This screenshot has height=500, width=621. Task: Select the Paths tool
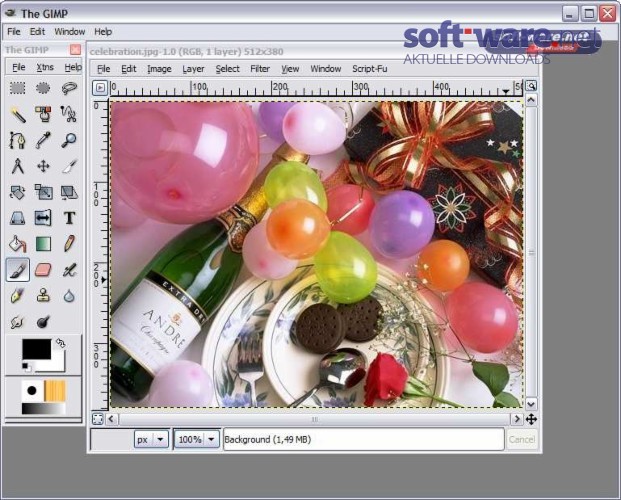17,140
